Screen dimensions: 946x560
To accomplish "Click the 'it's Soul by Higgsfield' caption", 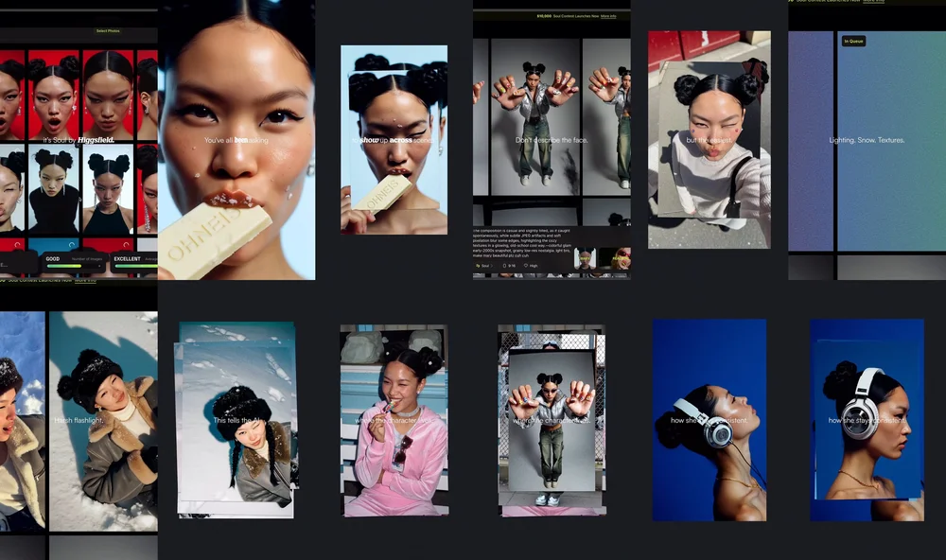I will (x=79, y=140).
